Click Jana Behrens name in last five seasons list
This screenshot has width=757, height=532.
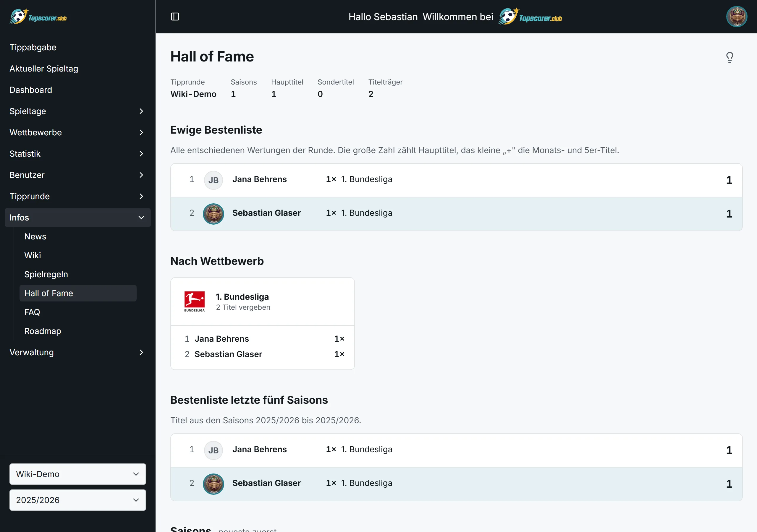(259, 449)
